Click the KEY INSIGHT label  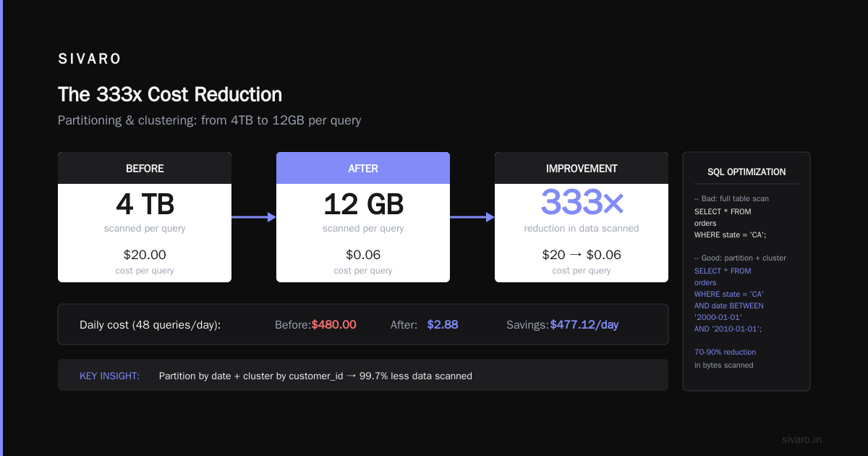pyautogui.click(x=109, y=376)
